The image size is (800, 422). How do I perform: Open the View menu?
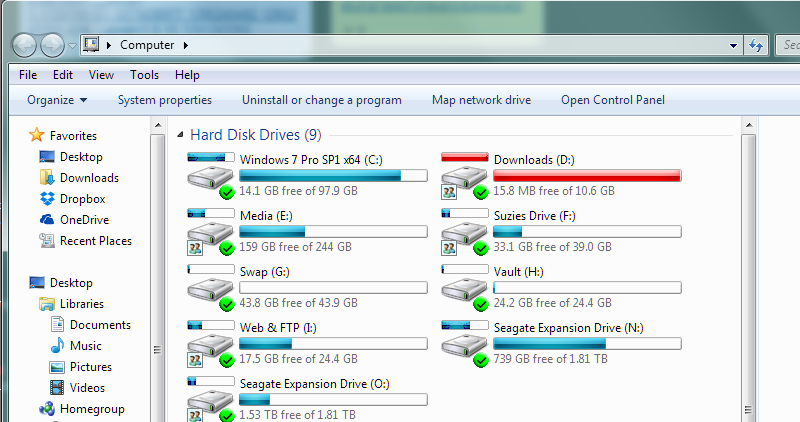tap(101, 75)
